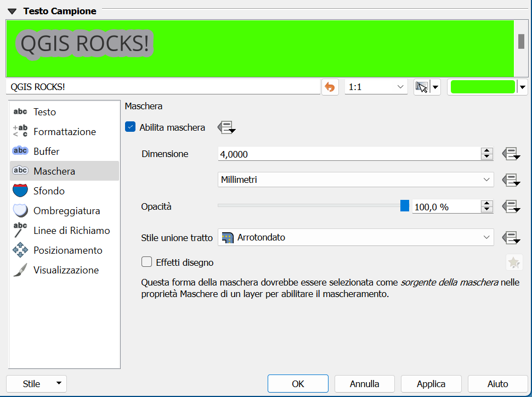
Task: Reset sample text with the orange arrow
Action: (330, 87)
